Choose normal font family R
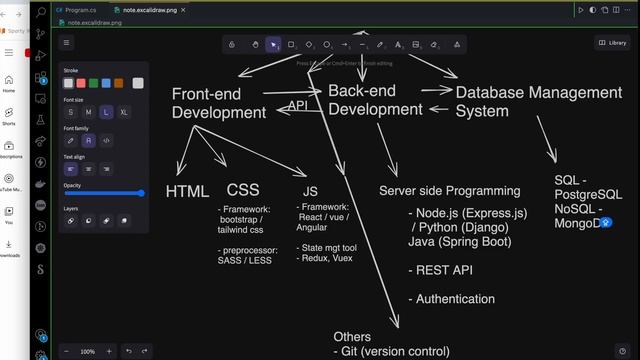The height and width of the screenshot is (360, 640). click(x=89, y=140)
